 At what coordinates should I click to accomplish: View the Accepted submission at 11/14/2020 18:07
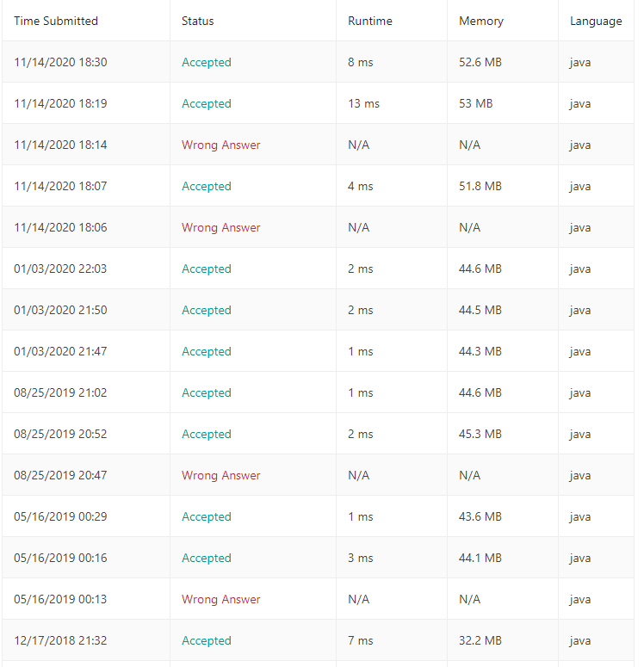click(x=207, y=186)
